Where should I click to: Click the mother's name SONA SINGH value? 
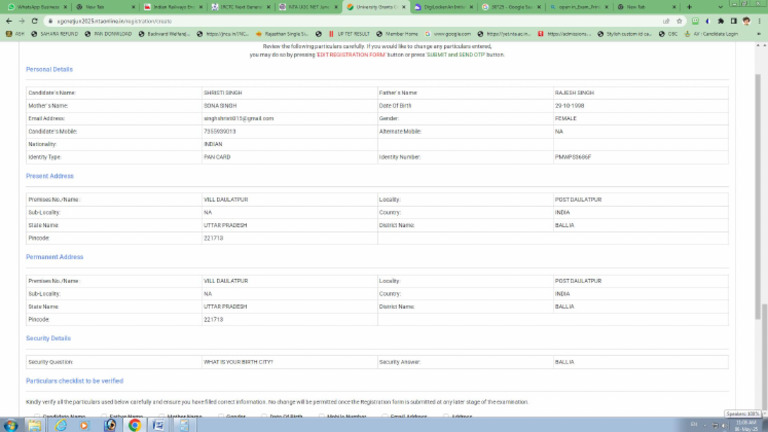(220, 105)
